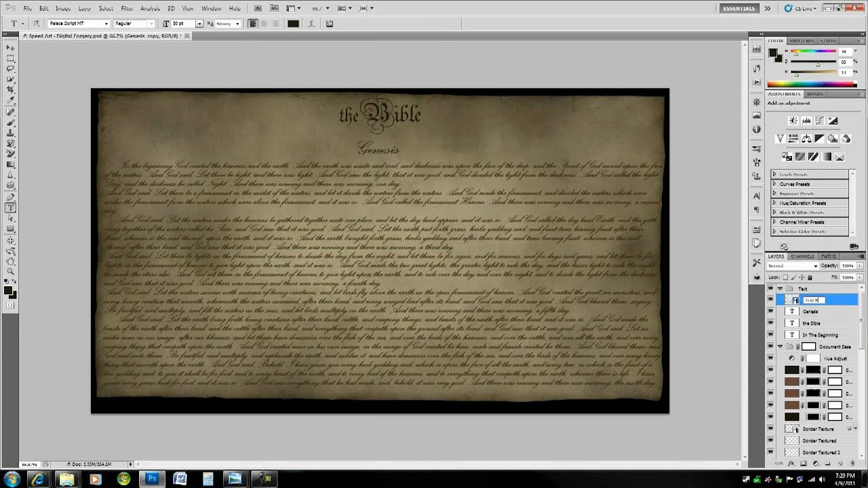Open the font family dropdown
Screen dimensions: 868x488
click(106, 24)
